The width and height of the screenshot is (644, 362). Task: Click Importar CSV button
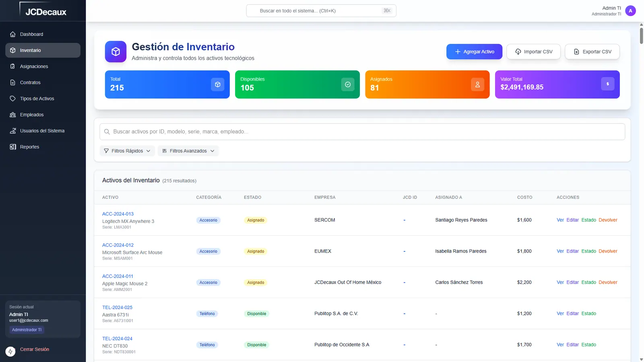[533, 51]
